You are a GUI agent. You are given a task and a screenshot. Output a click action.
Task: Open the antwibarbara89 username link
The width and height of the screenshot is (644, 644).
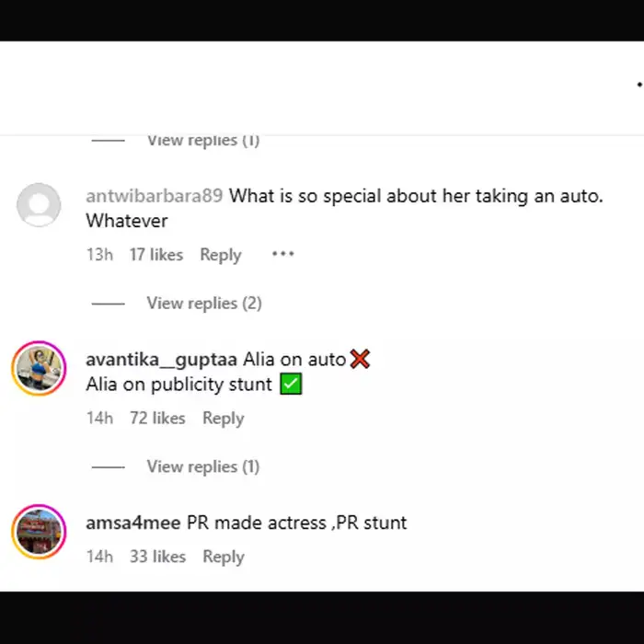(154, 196)
